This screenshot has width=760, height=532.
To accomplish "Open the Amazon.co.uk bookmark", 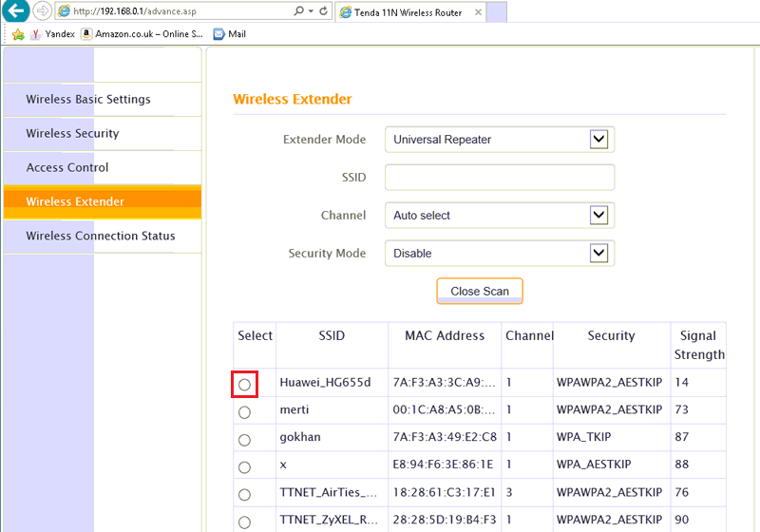I will (x=142, y=34).
